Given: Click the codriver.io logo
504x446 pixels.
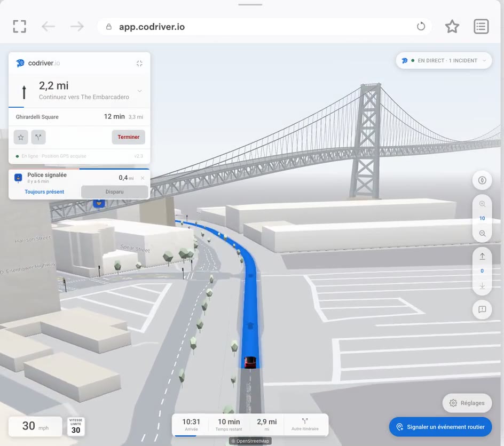Looking at the screenshot, I should click(x=38, y=63).
